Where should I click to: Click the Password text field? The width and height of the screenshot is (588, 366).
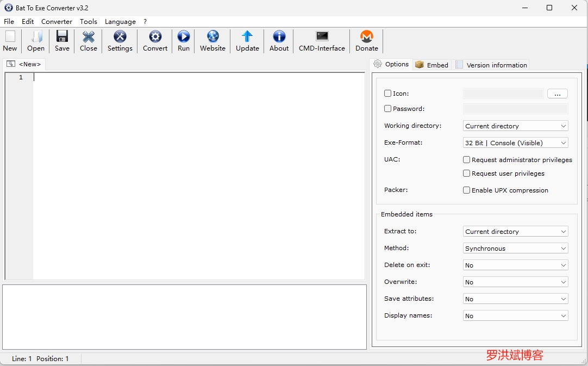point(516,109)
